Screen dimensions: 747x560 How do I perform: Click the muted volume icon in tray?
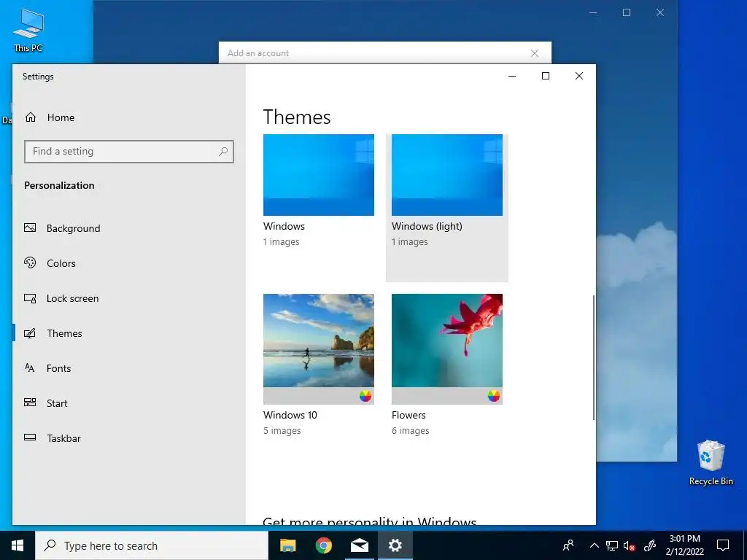[630, 545]
